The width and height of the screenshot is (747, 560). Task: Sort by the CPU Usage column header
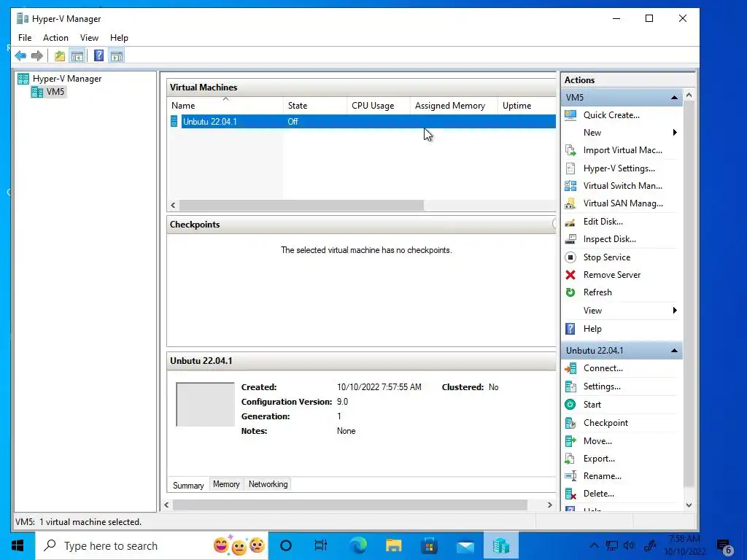[x=379, y=106]
